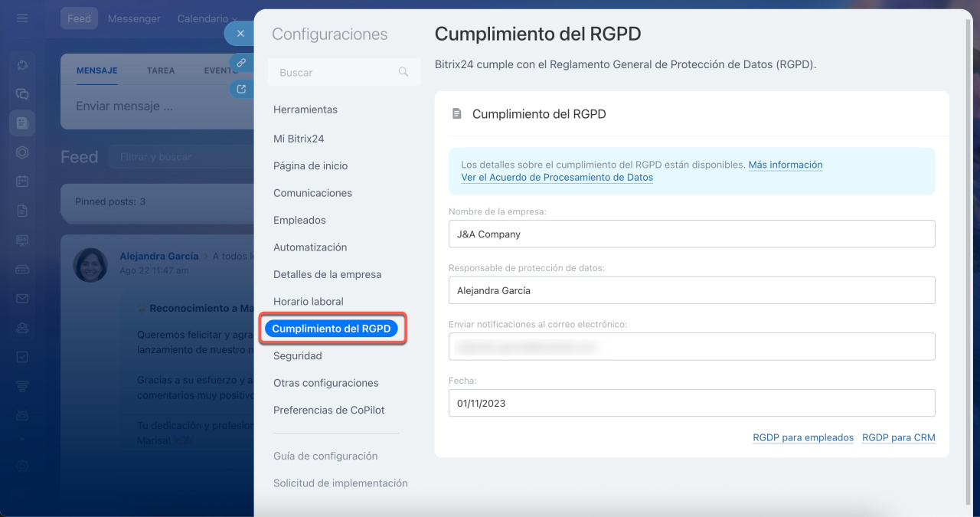The image size is (980, 517).
Task: Close the settings slider with the X button
Action: (x=240, y=34)
